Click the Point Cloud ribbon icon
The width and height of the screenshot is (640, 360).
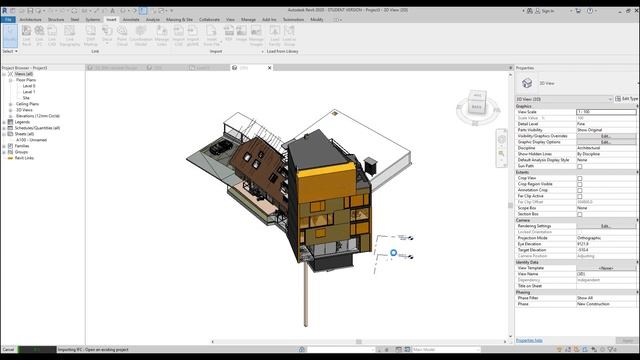[x=122, y=36]
